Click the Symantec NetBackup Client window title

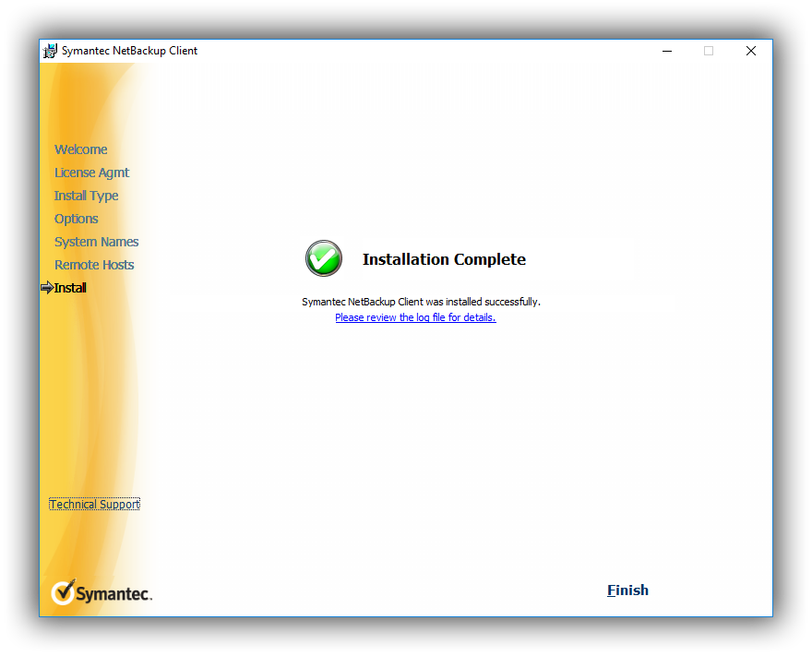coord(129,51)
